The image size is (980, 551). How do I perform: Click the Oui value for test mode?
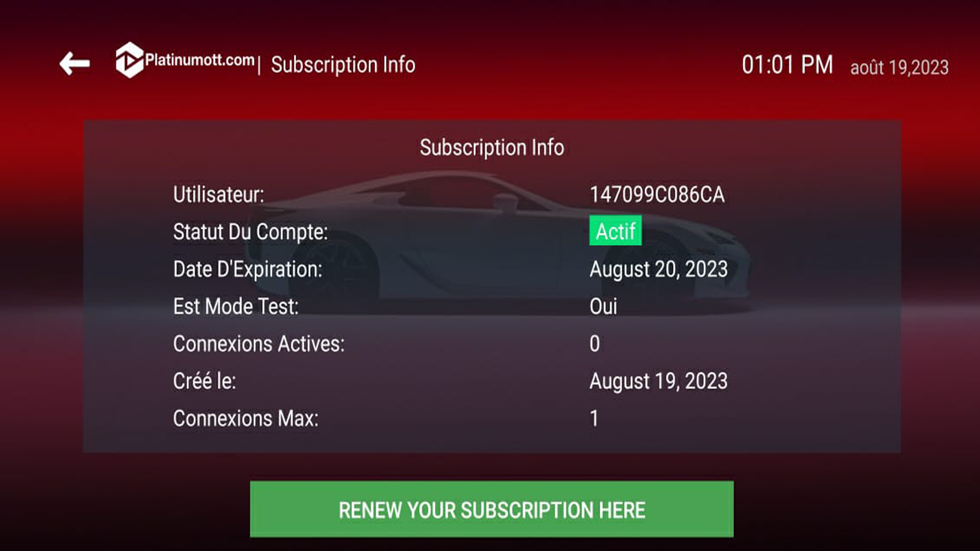coord(603,307)
